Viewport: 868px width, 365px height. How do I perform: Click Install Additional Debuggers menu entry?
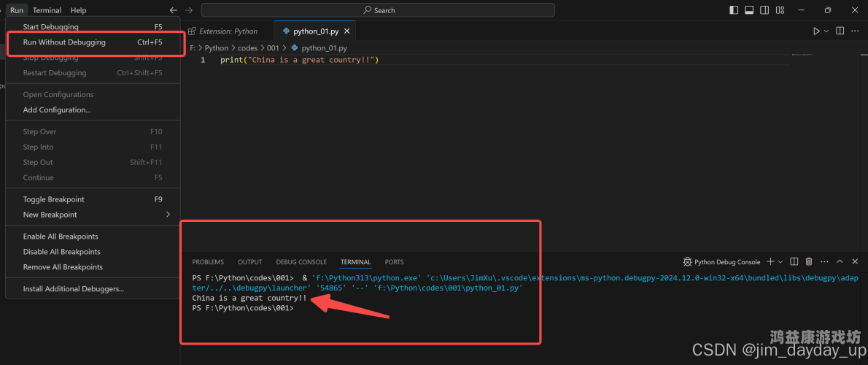coord(73,289)
